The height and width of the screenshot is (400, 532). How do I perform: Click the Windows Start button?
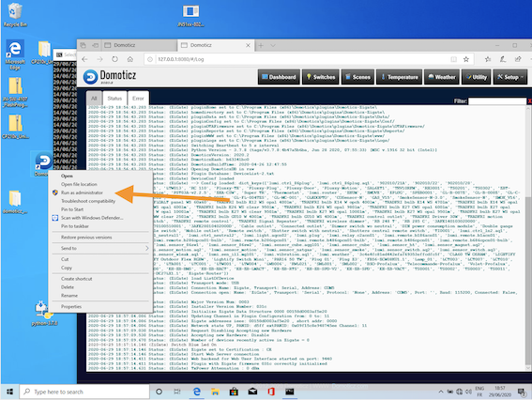pyautogui.click(x=9, y=392)
